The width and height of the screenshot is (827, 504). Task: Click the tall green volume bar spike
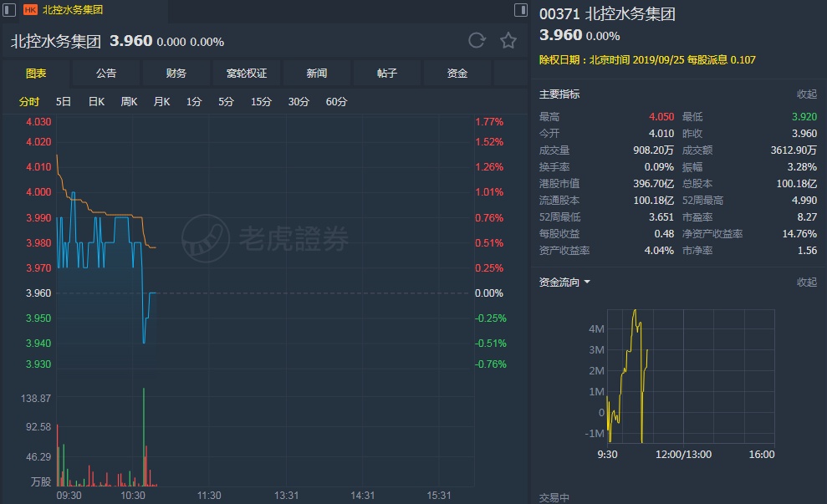pos(144,437)
